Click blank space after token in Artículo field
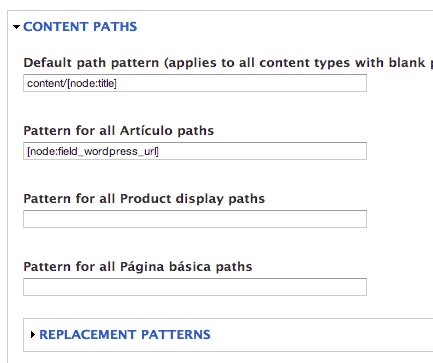This screenshot has width=433, height=363. 262,151
